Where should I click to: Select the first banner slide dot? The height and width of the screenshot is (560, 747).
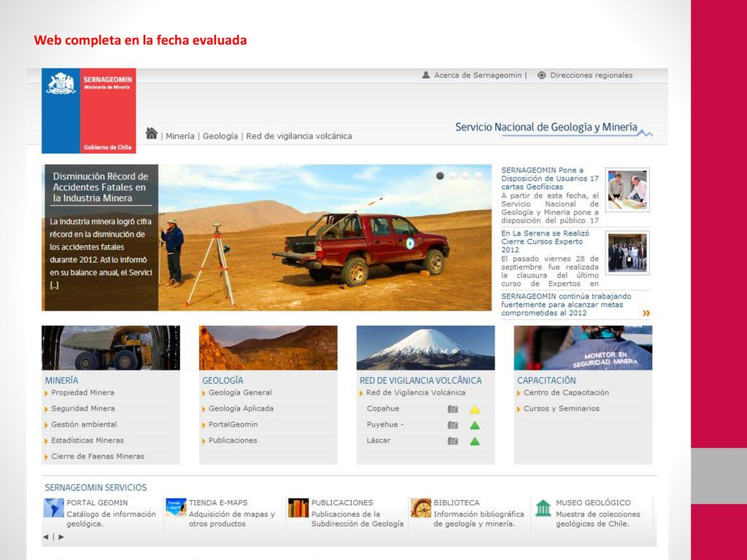coord(440,176)
